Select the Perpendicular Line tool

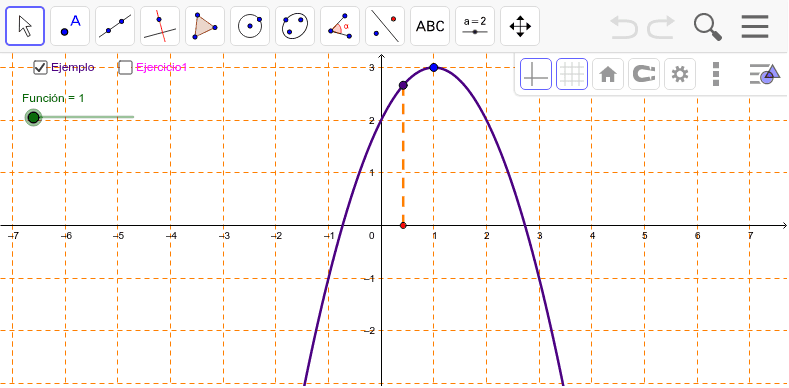[x=160, y=26]
